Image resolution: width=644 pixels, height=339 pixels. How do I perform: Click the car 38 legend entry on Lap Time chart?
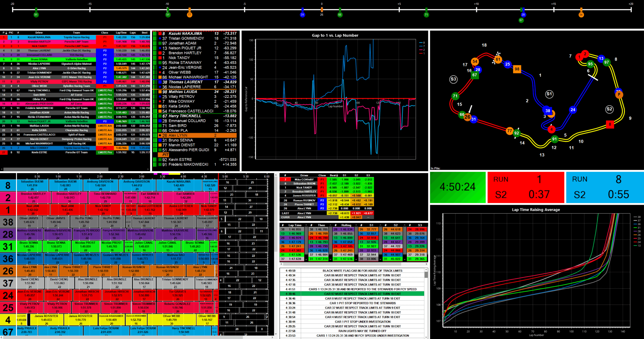pyautogui.click(x=637, y=217)
